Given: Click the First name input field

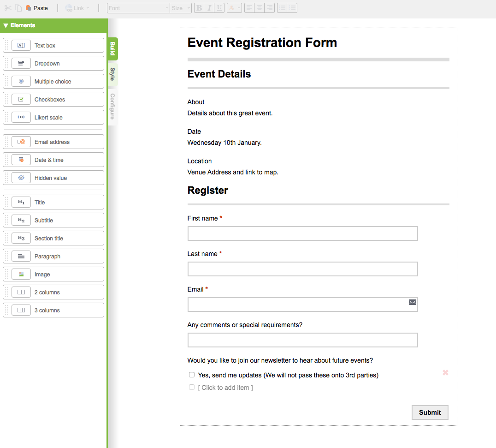Looking at the screenshot, I should click(302, 233).
